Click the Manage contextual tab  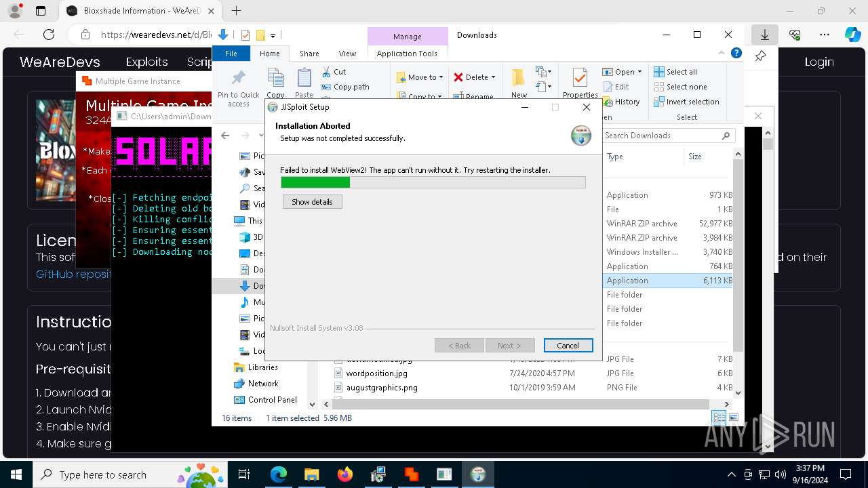click(x=408, y=37)
